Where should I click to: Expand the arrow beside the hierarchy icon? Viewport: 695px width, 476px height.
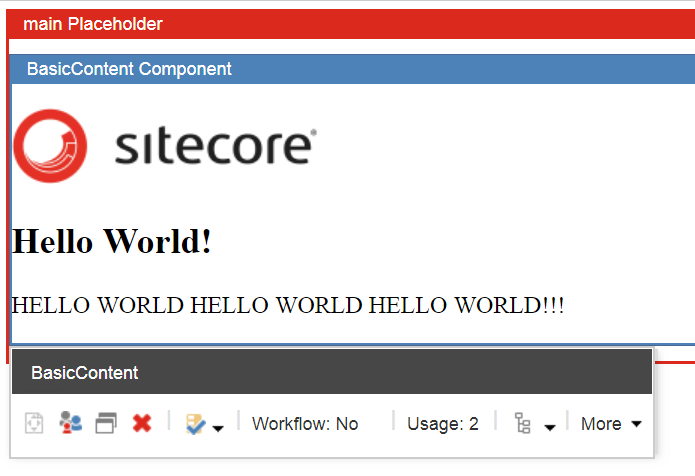click(x=550, y=428)
